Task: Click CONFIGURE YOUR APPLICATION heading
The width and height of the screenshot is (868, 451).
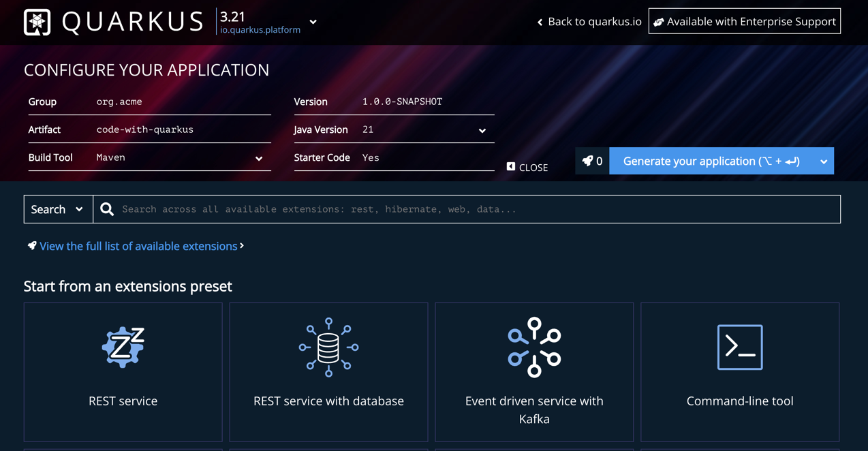Action: tap(146, 69)
